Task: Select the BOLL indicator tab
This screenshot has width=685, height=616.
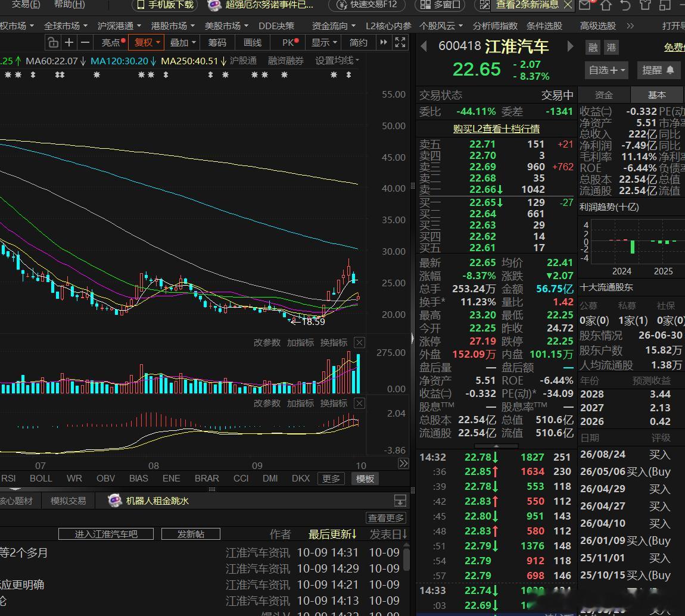Action: pos(41,479)
